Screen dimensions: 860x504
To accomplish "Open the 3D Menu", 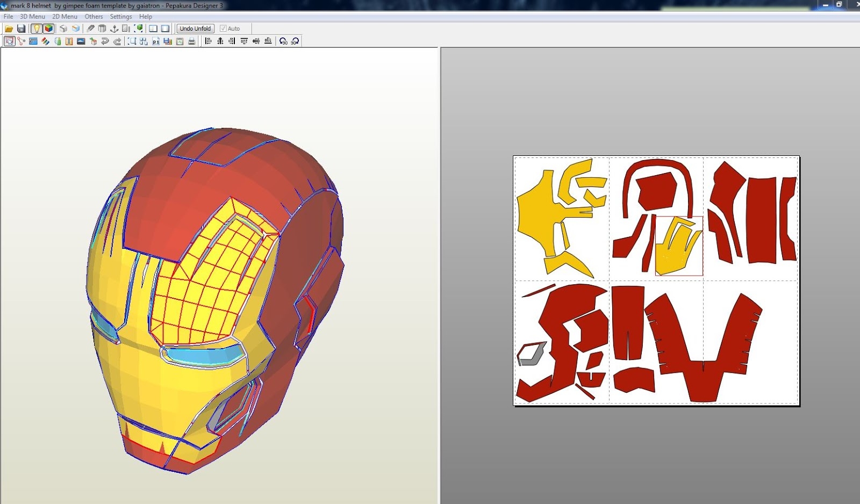I will (x=32, y=17).
